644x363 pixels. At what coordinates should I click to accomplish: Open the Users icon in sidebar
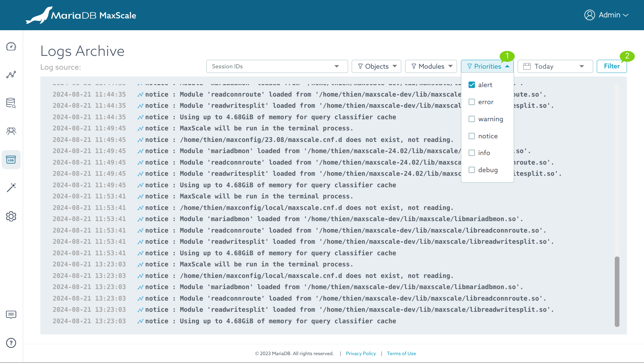tap(11, 131)
